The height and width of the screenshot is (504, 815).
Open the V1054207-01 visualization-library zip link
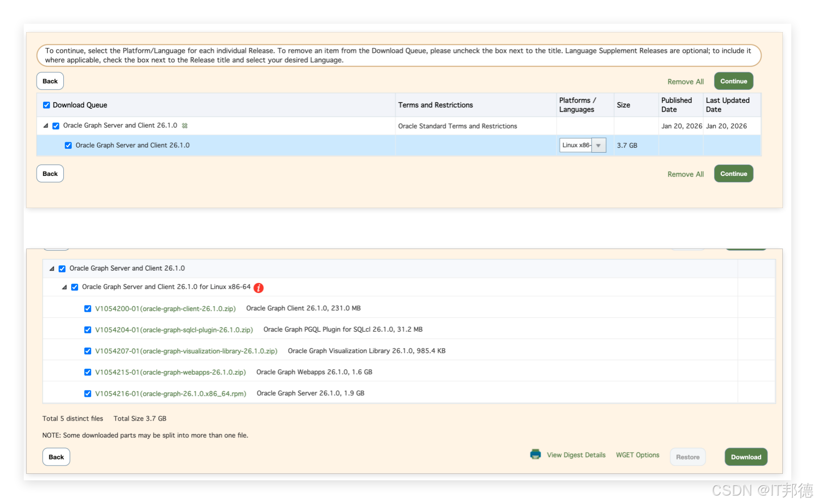pyautogui.click(x=186, y=351)
